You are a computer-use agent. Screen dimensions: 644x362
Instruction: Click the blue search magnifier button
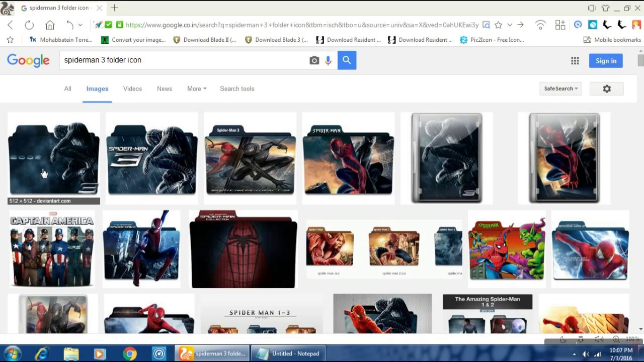347,60
